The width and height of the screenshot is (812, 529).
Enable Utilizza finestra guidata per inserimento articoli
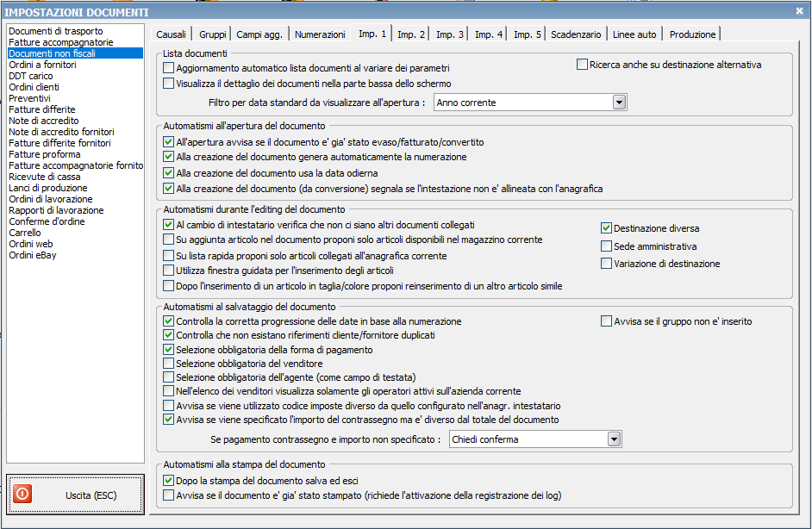168,271
